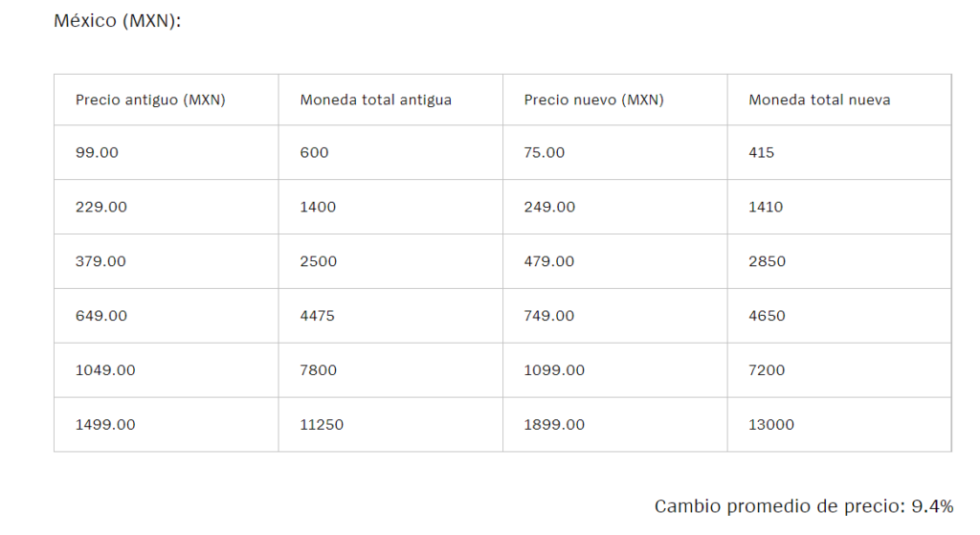Click the 'México (MXN):' heading
This screenshot has height=535, width=980.
118,20
